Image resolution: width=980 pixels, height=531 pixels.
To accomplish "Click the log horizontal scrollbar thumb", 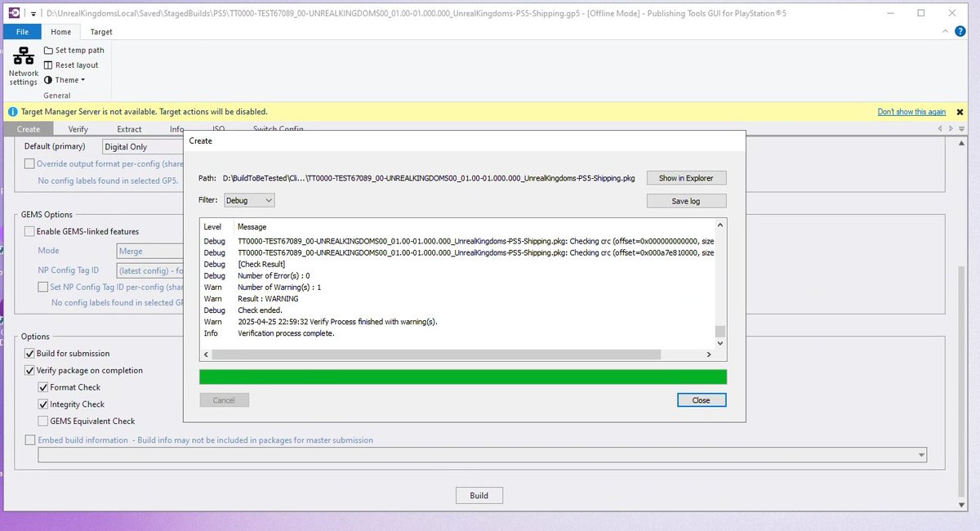I will point(436,355).
